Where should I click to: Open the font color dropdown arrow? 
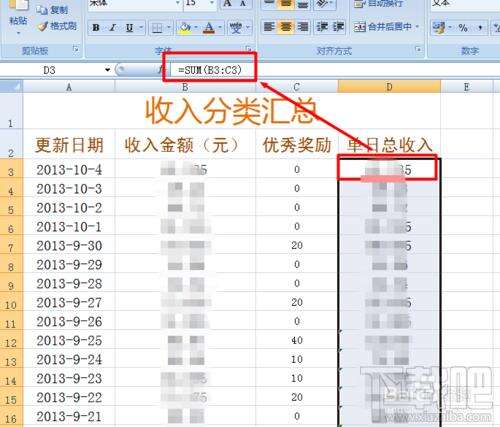pyautogui.click(x=220, y=28)
